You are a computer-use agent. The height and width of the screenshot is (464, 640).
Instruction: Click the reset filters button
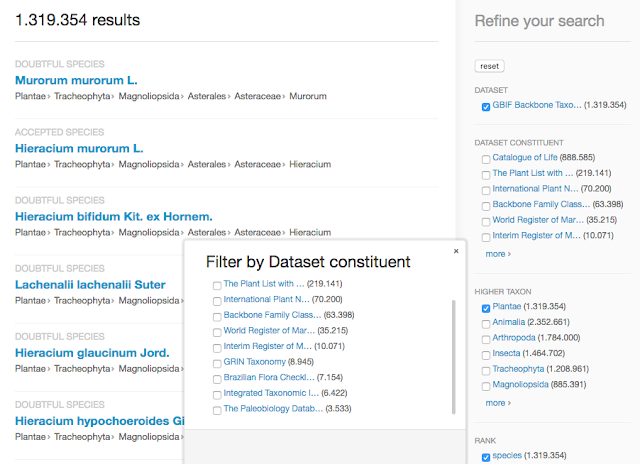(x=489, y=67)
